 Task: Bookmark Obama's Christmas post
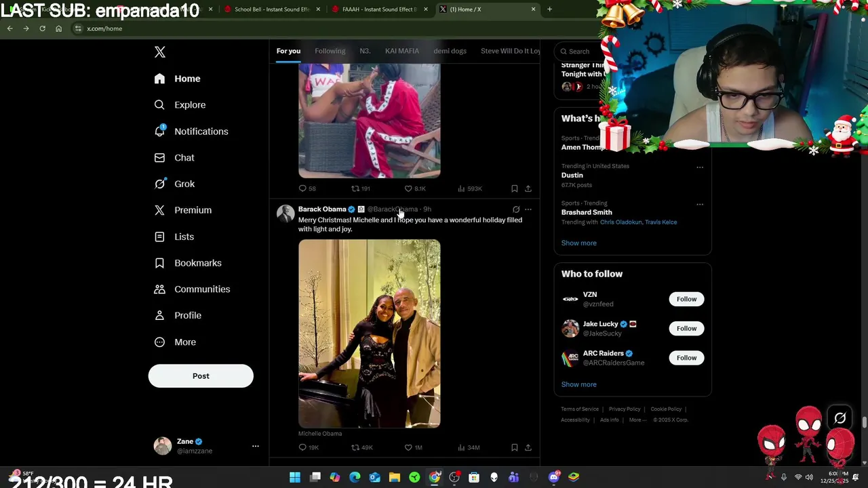click(515, 447)
